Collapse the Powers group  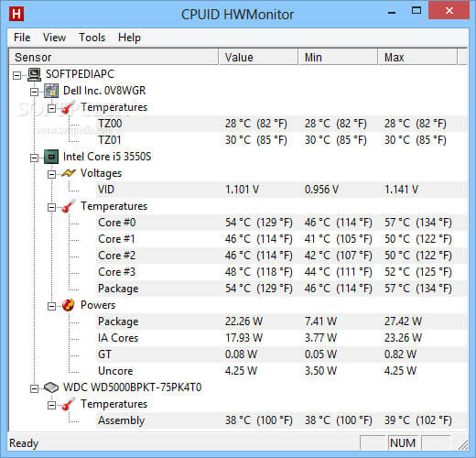click(51, 306)
